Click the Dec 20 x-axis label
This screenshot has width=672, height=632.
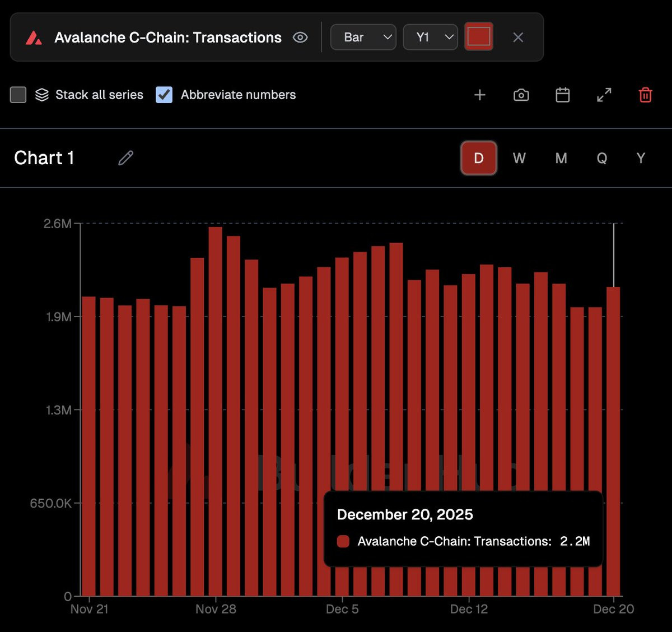tap(614, 609)
